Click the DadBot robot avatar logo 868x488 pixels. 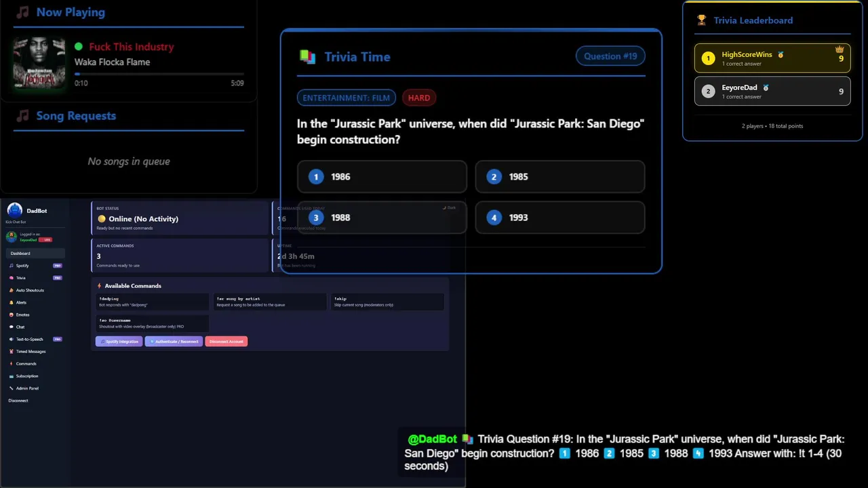[x=14, y=210]
